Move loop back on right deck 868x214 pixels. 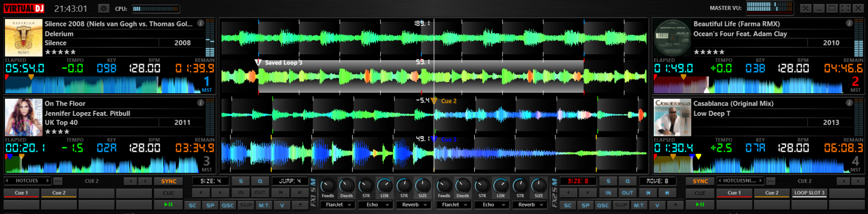pyautogui.click(x=648, y=192)
